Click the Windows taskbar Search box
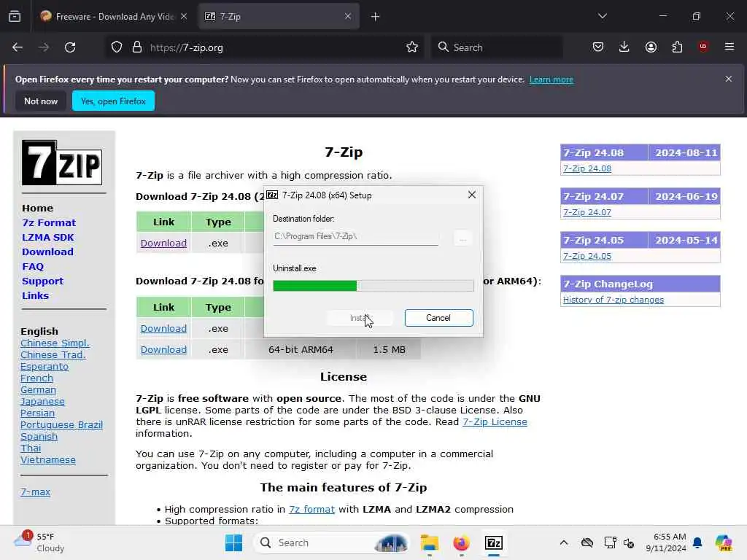The image size is (747, 560). (x=332, y=542)
